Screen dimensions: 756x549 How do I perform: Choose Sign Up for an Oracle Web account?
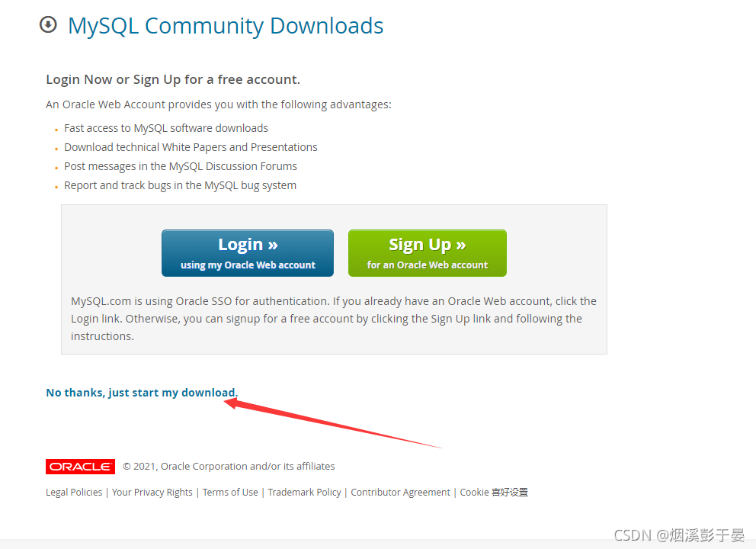(428, 253)
